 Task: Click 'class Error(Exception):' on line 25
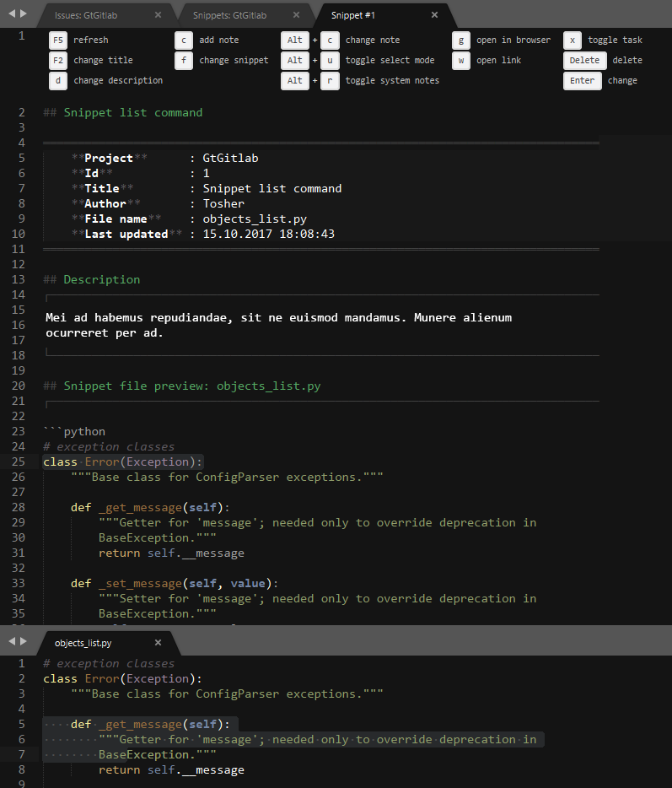122,461
